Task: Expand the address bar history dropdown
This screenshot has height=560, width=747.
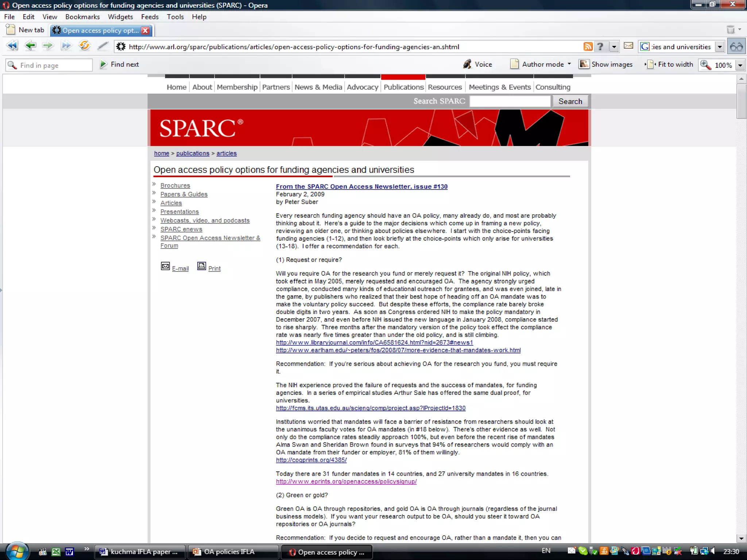Action: [x=614, y=47]
